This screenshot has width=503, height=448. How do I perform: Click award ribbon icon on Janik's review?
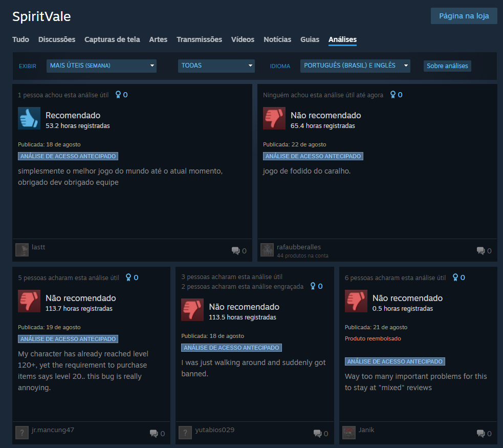455,278
